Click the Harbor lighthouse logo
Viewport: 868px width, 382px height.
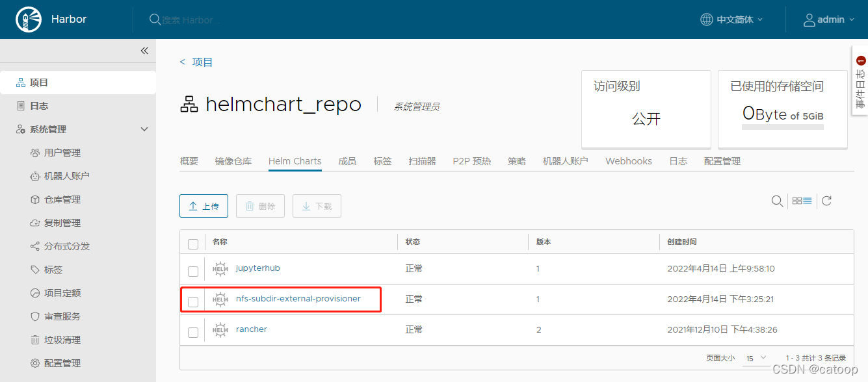[27, 19]
